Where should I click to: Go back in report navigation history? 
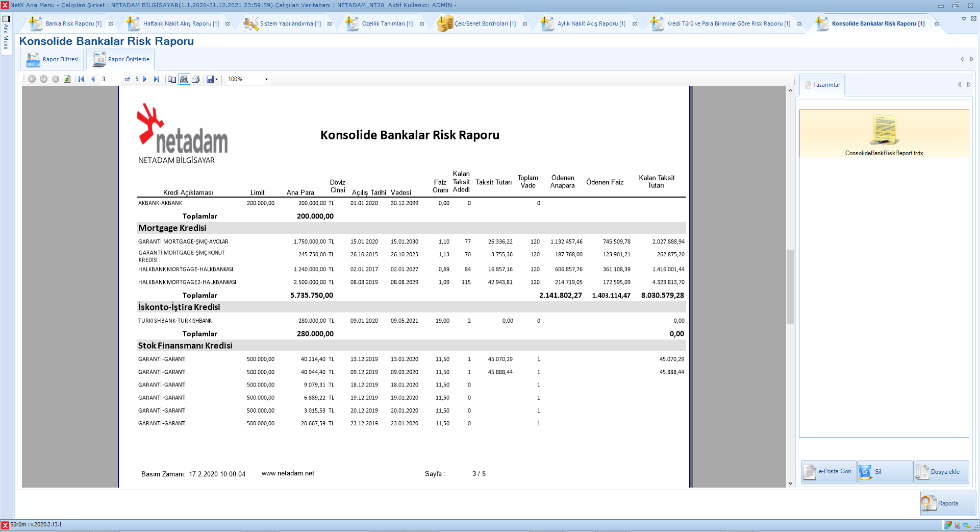[x=32, y=79]
